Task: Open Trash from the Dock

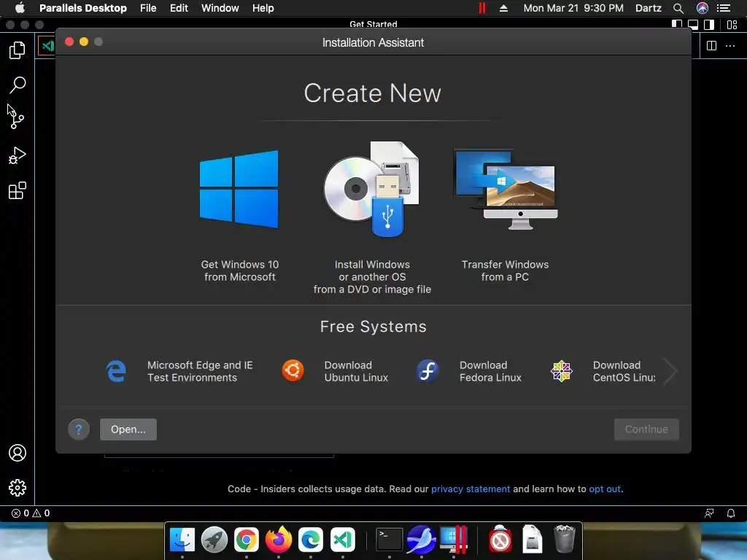Action: click(x=565, y=540)
